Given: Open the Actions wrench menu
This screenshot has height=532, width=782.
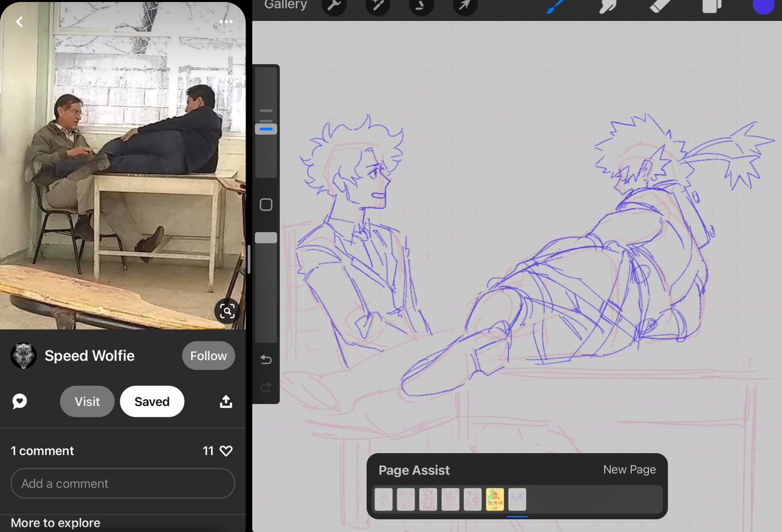Looking at the screenshot, I should [x=334, y=6].
